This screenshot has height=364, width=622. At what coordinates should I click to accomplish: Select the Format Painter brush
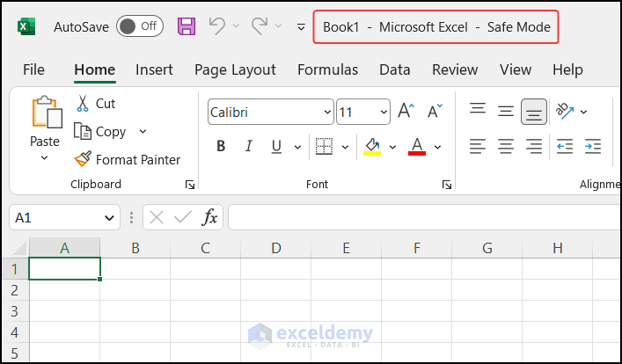[x=83, y=159]
